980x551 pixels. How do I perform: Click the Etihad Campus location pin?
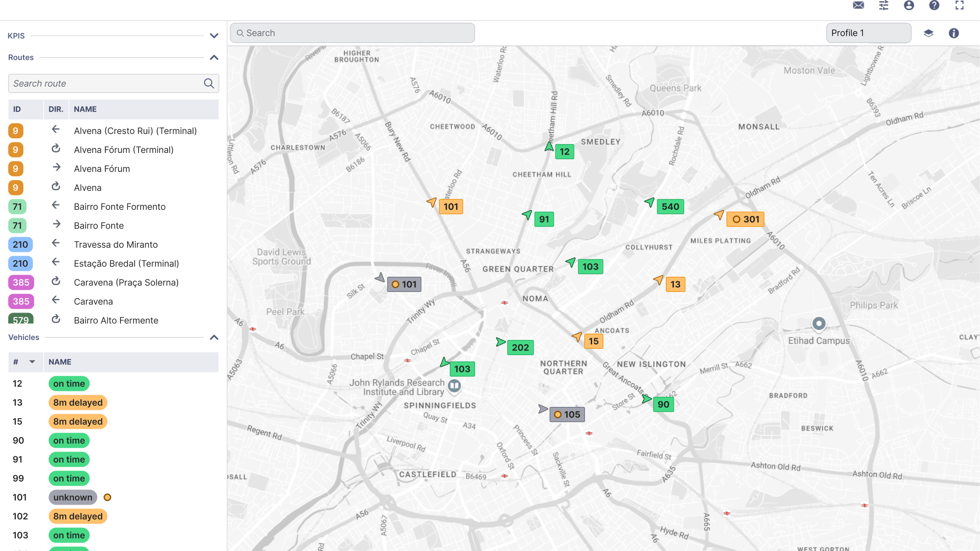819,324
